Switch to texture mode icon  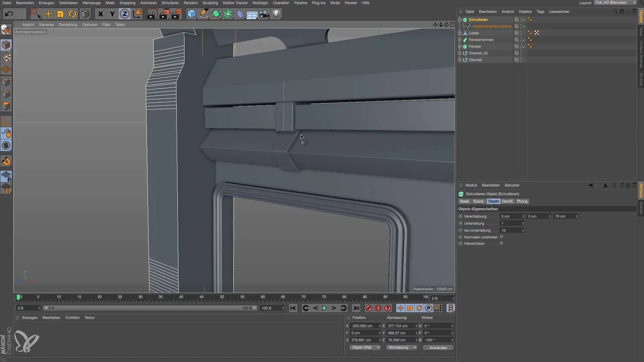coord(6,57)
